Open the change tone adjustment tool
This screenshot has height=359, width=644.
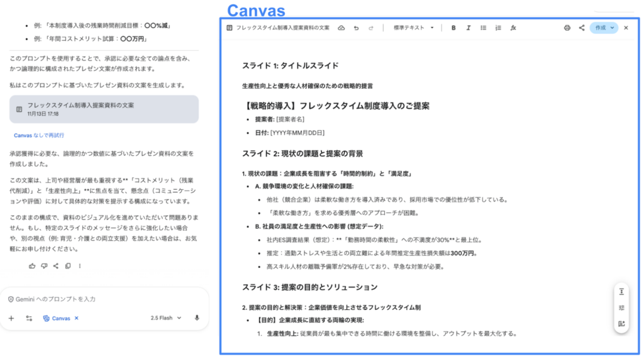coord(621,307)
